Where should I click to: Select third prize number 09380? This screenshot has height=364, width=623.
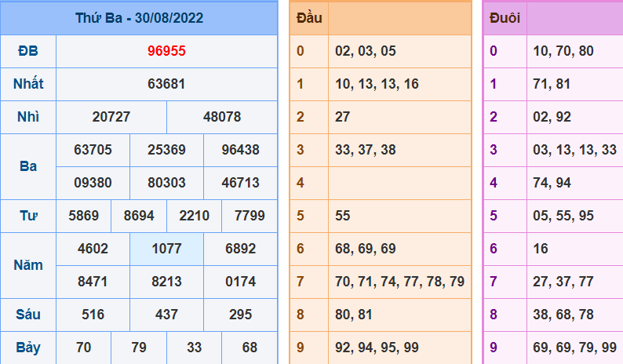(93, 184)
